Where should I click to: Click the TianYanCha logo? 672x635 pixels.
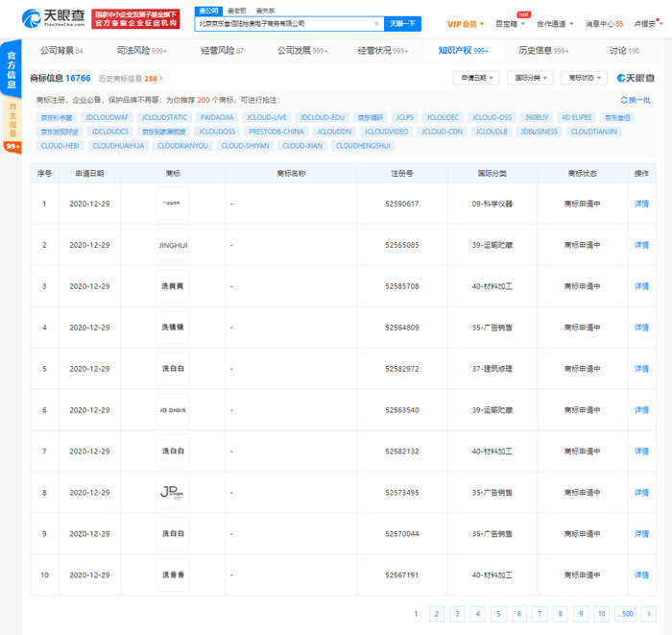[x=53, y=18]
